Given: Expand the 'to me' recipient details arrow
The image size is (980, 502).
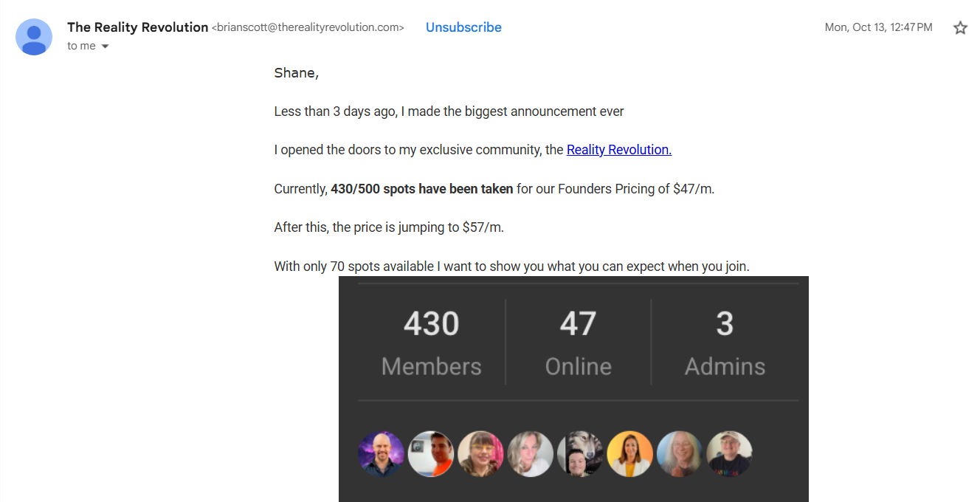Looking at the screenshot, I should point(105,47).
